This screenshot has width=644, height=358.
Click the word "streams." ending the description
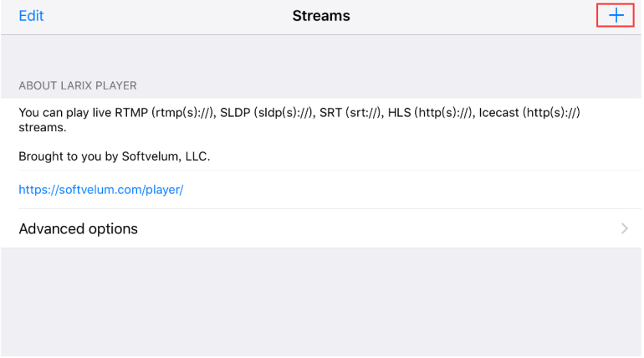coord(42,129)
